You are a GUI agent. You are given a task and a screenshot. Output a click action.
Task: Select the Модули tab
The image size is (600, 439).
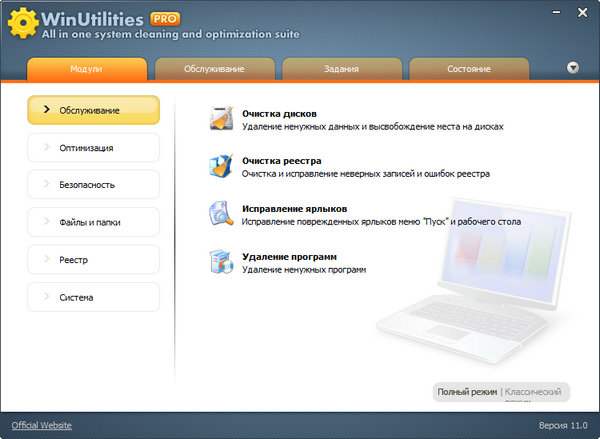pyautogui.click(x=86, y=69)
